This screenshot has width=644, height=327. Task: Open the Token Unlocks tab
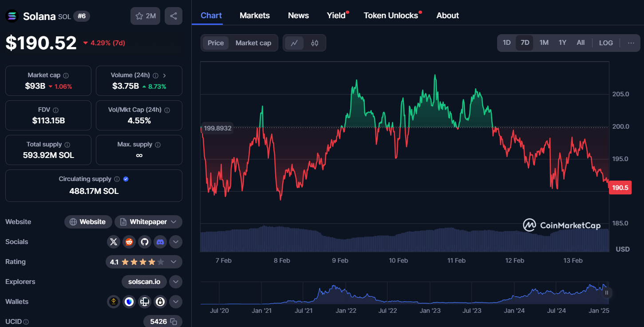click(391, 16)
